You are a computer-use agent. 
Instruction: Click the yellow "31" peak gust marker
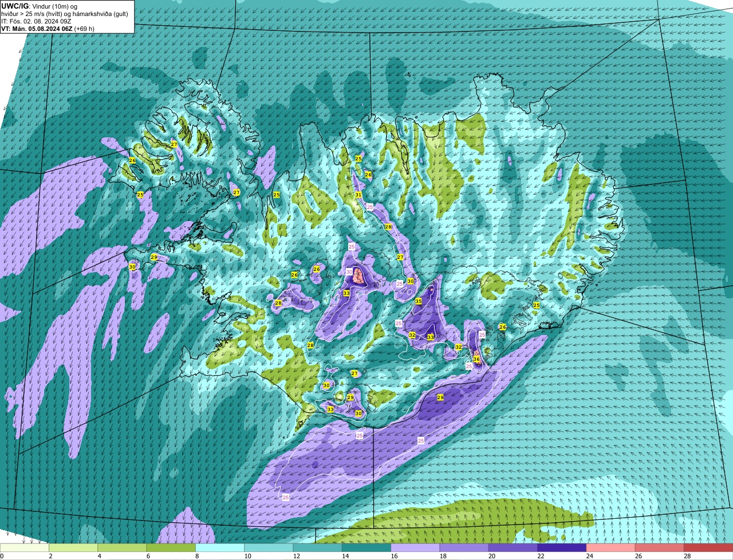tap(358, 195)
